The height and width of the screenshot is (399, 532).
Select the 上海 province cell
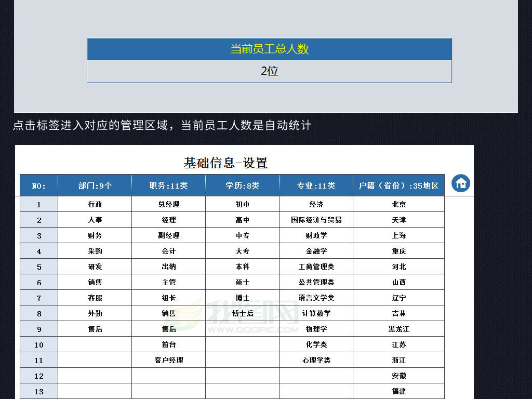coord(398,235)
